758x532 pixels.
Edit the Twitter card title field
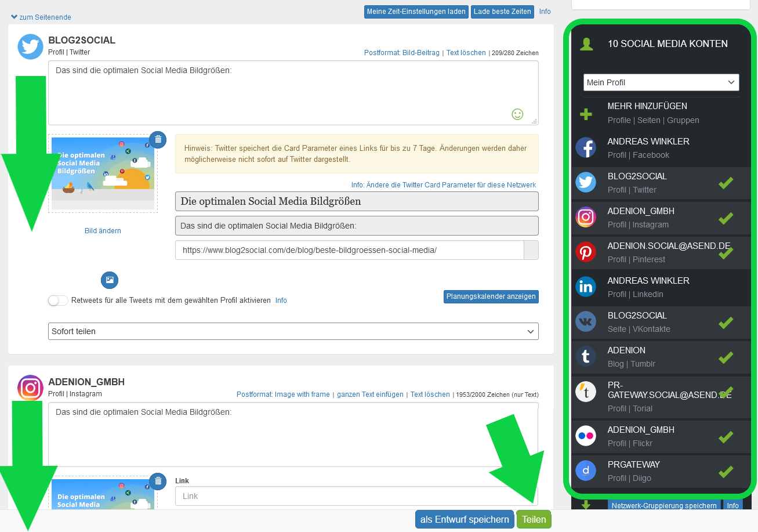[x=357, y=201]
